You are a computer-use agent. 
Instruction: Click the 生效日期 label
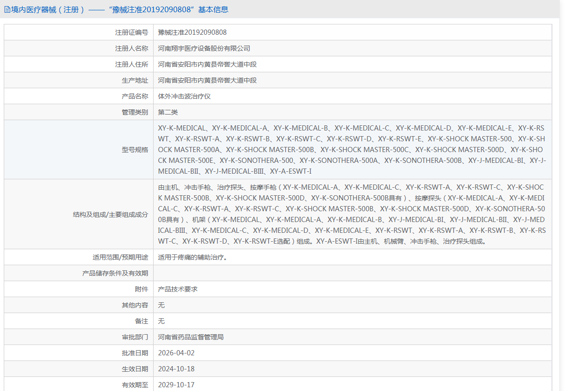coord(135,369)
